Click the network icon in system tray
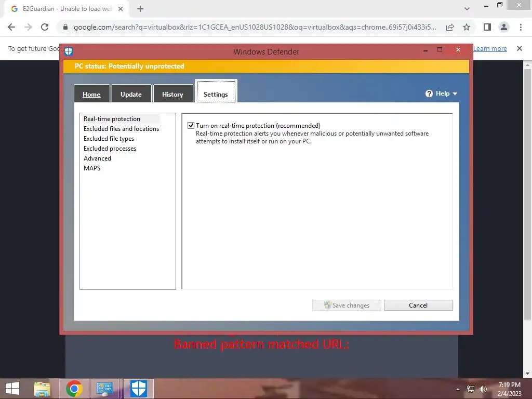 coord(471,389)
